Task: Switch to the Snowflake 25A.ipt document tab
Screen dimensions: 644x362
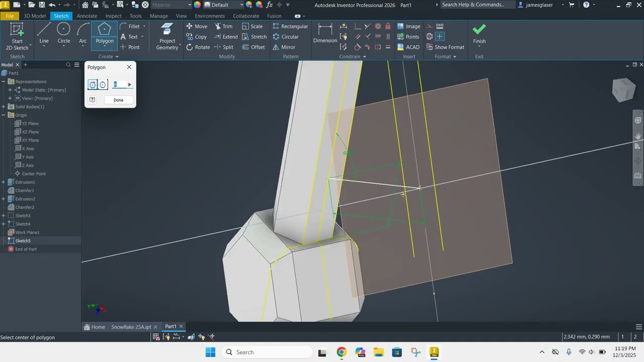Action: (x=131, y=327)
